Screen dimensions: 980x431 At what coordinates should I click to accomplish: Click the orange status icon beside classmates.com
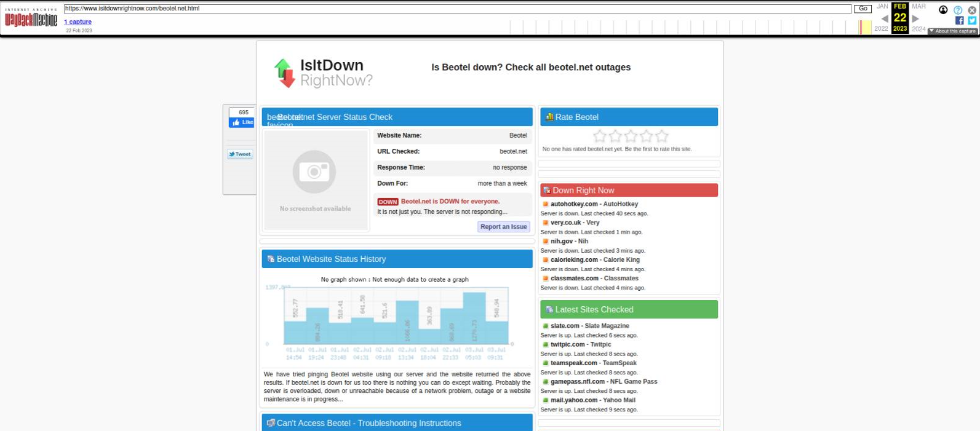[545, 279]
